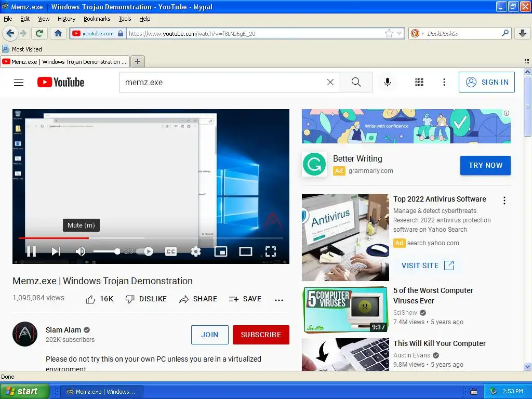Open the Windows start button

click(24, 391)
